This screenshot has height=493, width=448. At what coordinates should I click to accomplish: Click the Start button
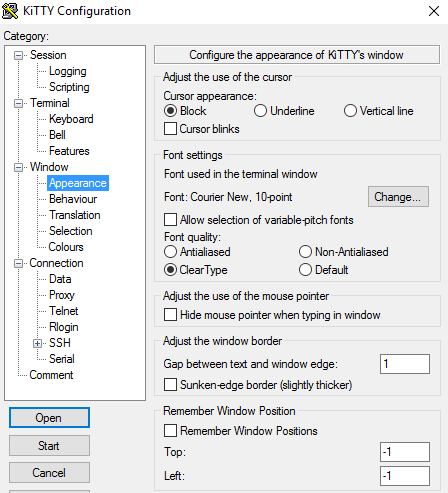(49, 445)
